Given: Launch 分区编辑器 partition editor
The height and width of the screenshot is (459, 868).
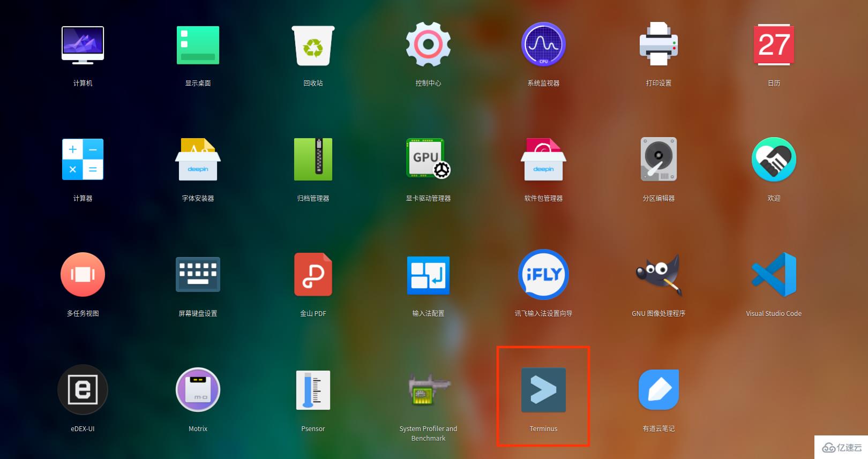Looking at the screenshot, I should [659, 160].
